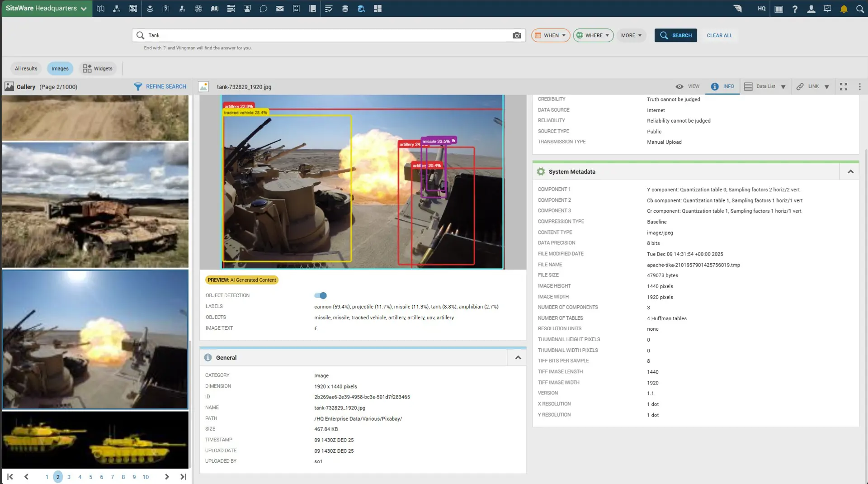Open the Data List dropdown arrow

point(783,87)
